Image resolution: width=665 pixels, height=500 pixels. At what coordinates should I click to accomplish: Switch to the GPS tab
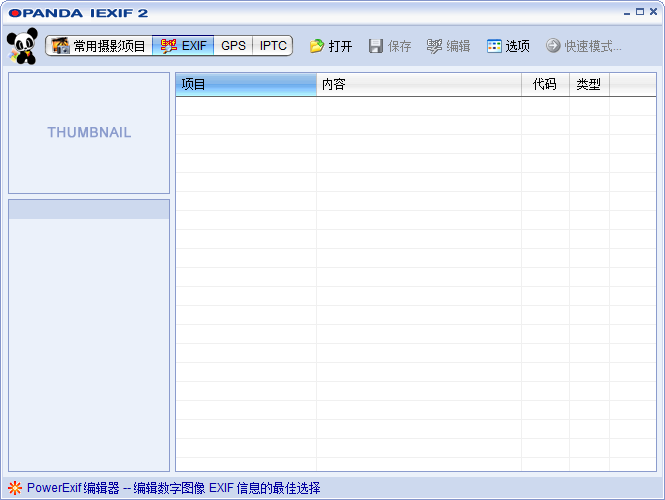pos(233,46)
